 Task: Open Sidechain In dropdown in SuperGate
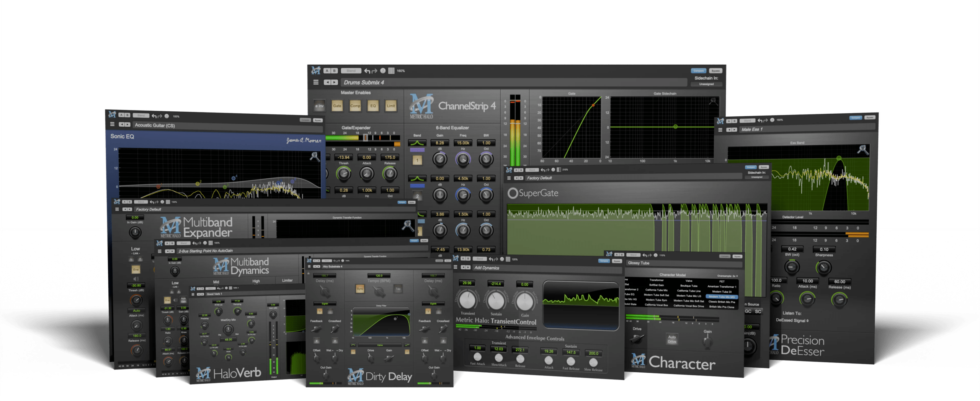click(756, 177)
